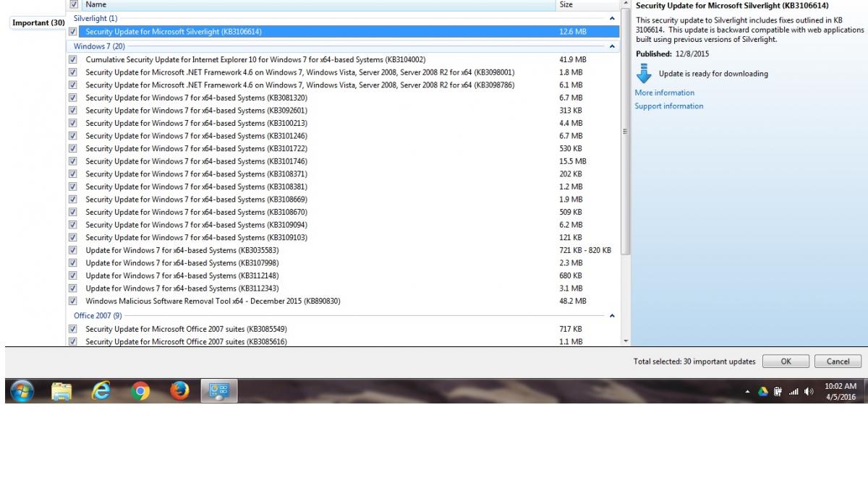868x488 pixels.
Task: Launch Internet Explorer from the taskbar
Action: coord(101,391)
